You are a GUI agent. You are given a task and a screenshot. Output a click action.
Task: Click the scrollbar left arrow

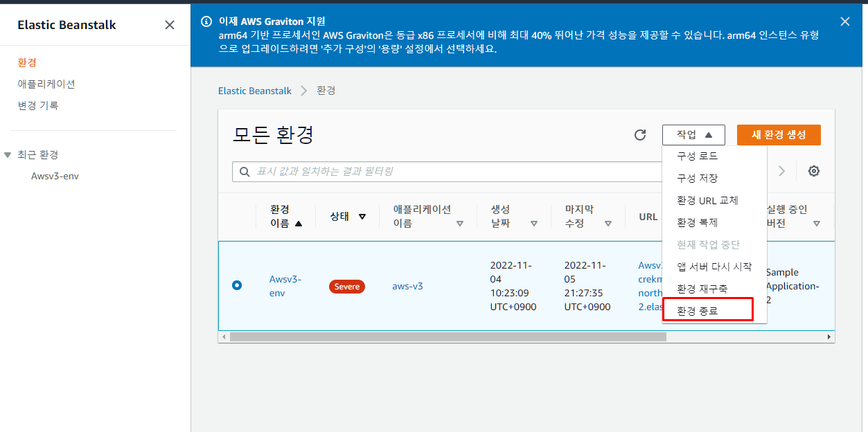[222, 336]
